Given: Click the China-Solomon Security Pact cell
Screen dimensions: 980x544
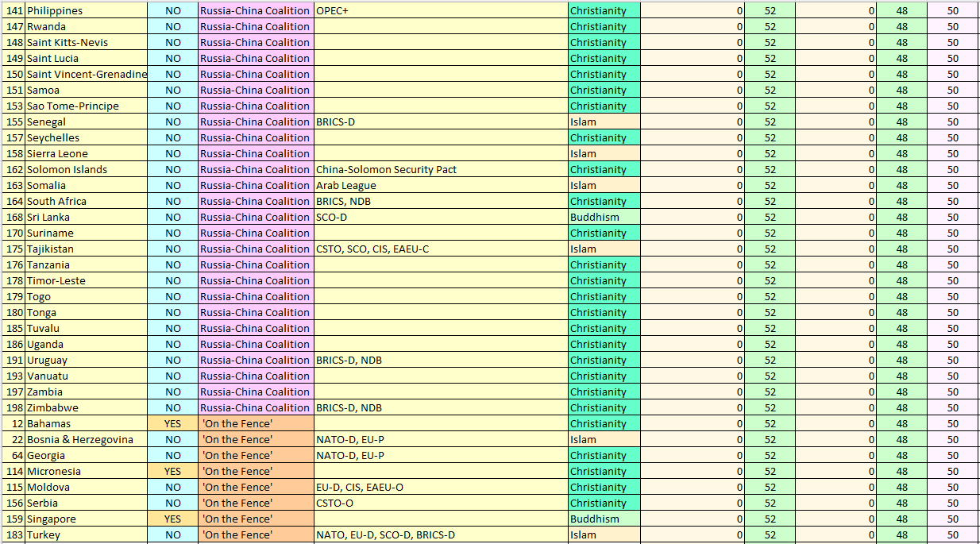Looking at the screenshot, I should point(441,170).
